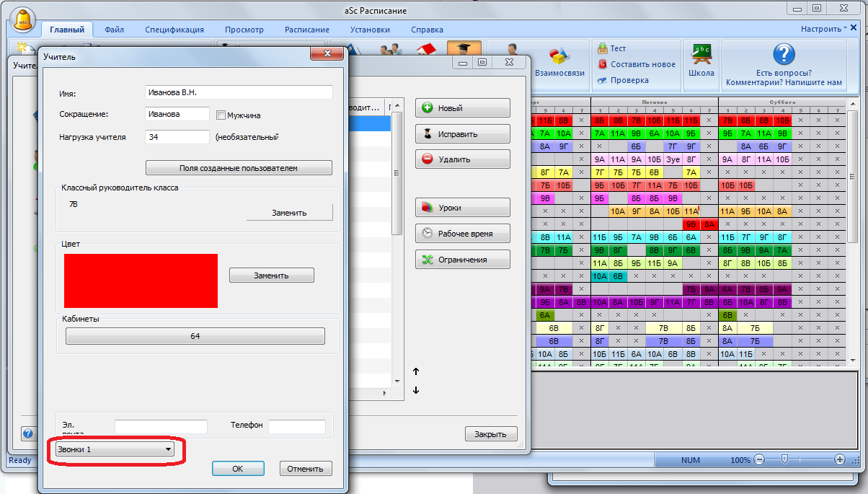Open Рабочее время clock button
The width and height of the screenshot is (868, 494).
pos(462,234)
